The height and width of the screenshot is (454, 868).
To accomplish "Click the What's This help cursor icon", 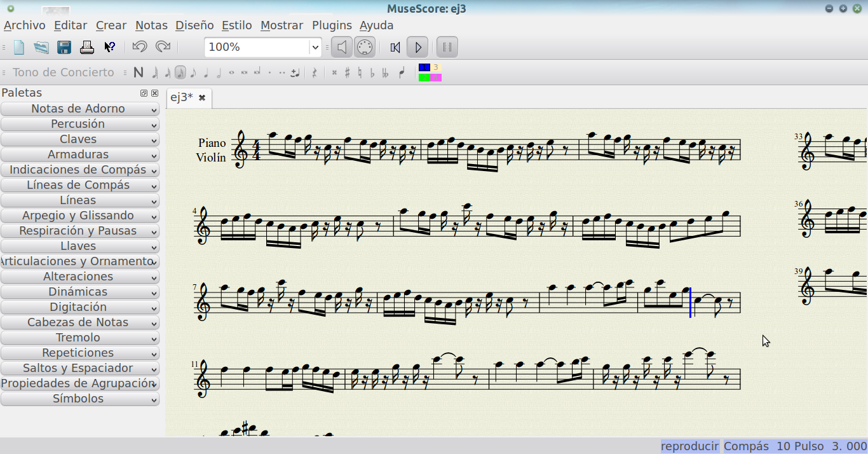I will point(109,47).
